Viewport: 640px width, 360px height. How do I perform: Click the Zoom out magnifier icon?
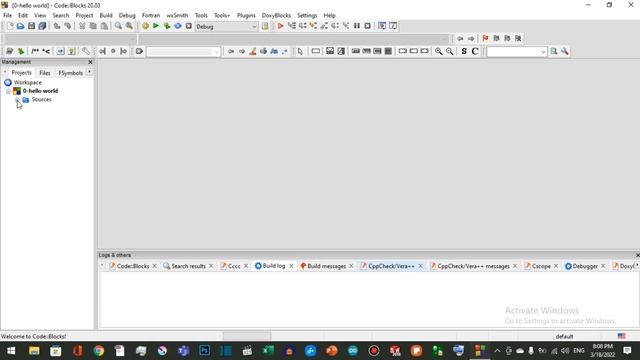(x=449, y=51)
